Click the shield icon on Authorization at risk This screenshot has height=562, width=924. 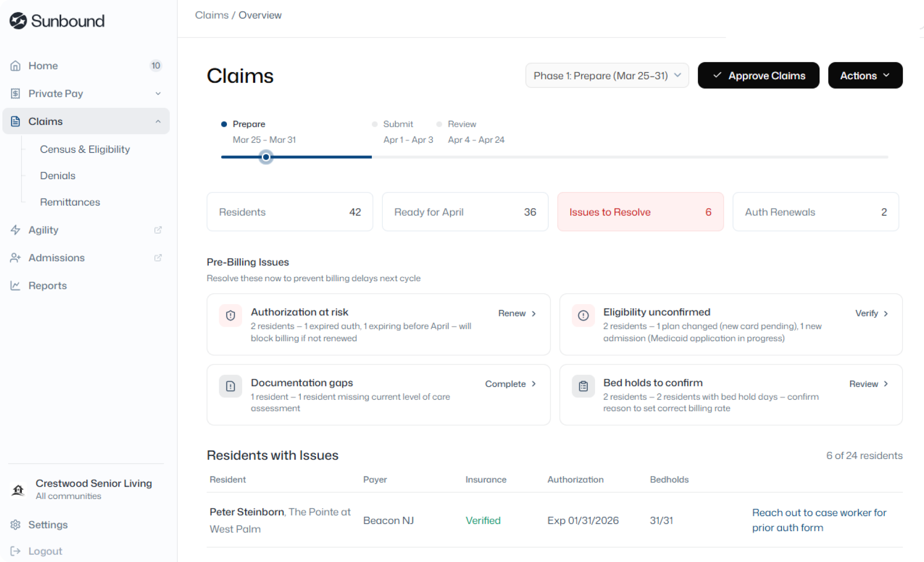[230, 316]
